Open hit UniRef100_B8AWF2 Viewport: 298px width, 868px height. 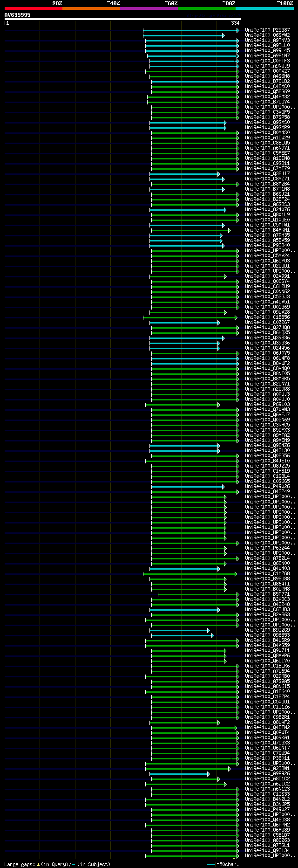tap(267, 364)
